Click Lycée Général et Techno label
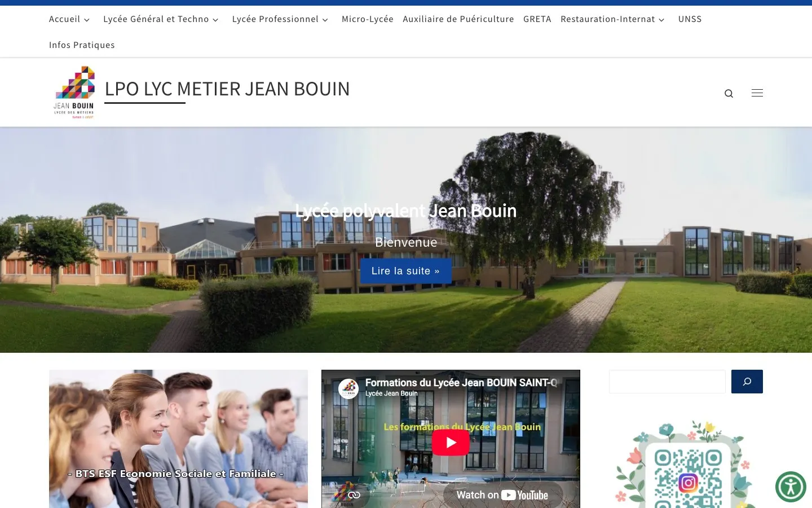 [156, 19]
